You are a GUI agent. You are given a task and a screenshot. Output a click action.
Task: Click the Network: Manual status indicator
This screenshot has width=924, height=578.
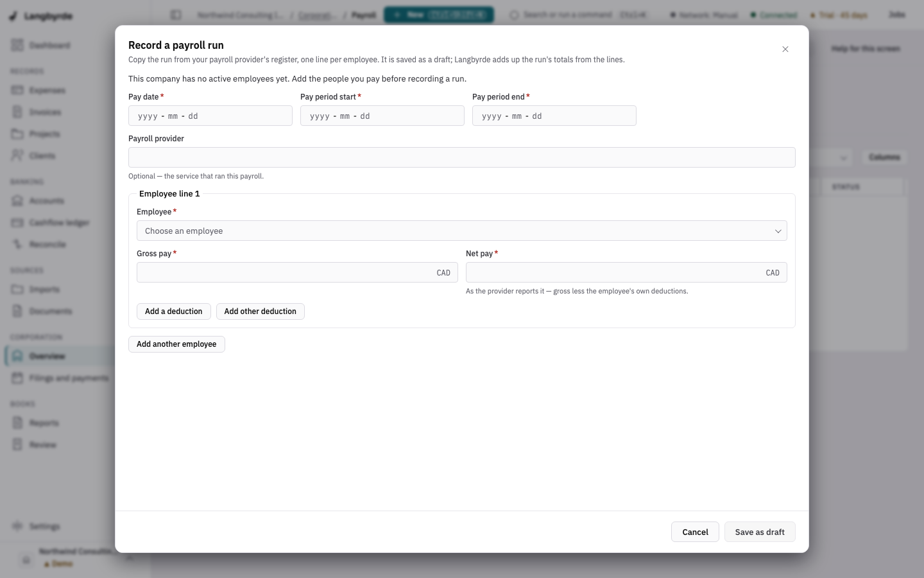pyautogui.click(x=704, y=15)
